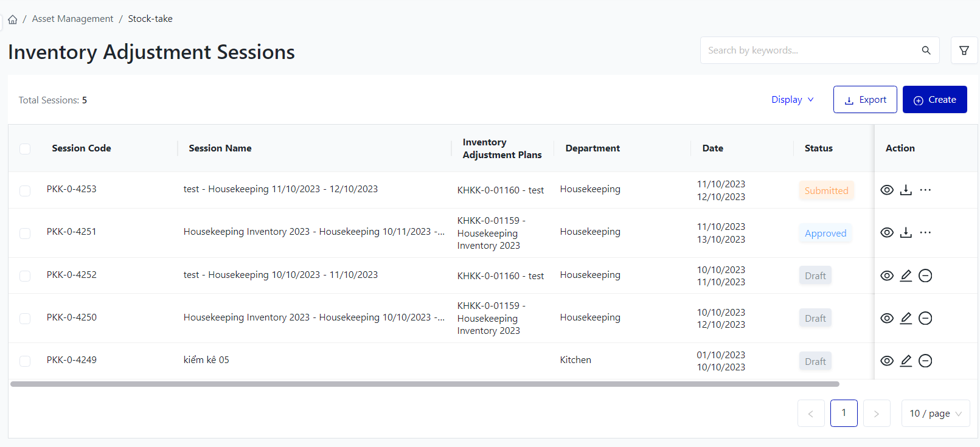Open the 10 / page size selector
The image size is (980, 447).
935,414
